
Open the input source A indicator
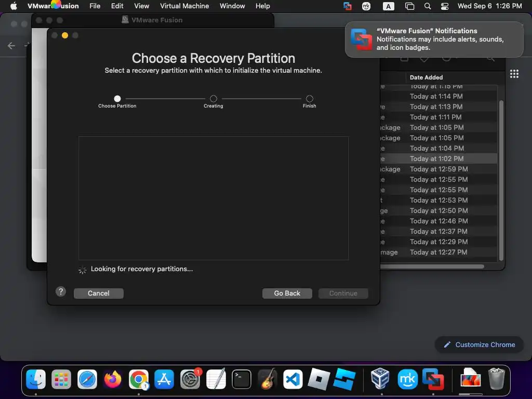pyautogui.click(x=388, y=6)
